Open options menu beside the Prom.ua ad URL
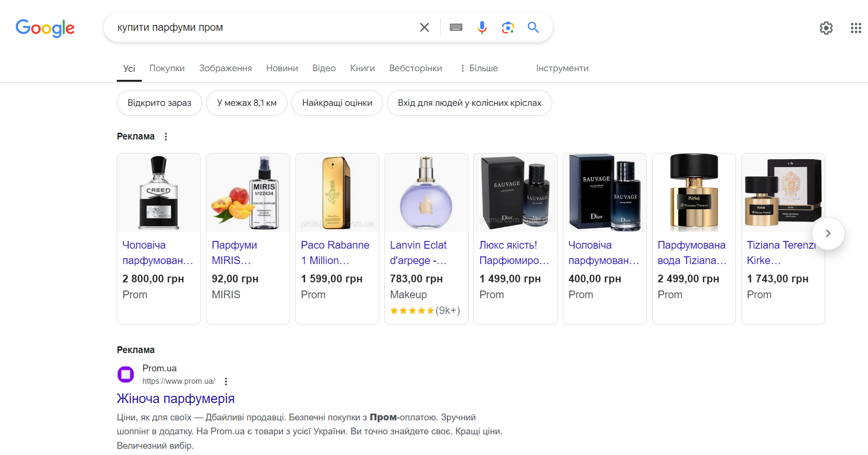This screenshot has width=868, height=455. coord(225,381)
